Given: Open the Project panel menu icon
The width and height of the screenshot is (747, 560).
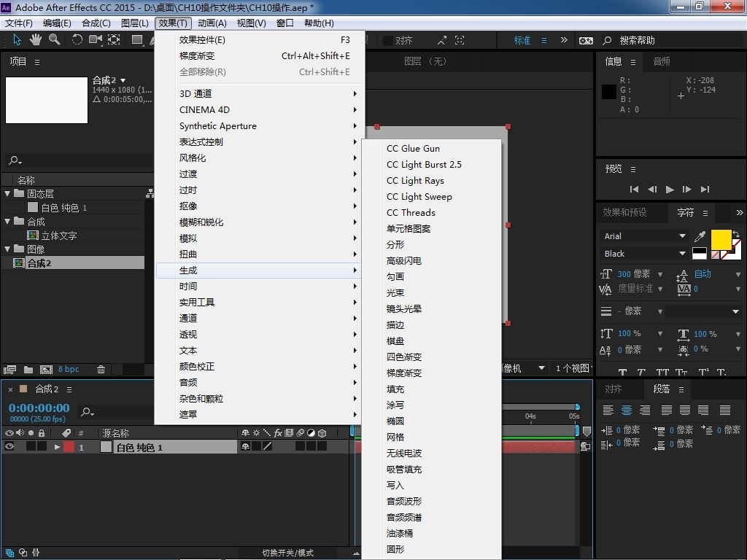Looking at the screenshot, I should click(x=37, y=62).
